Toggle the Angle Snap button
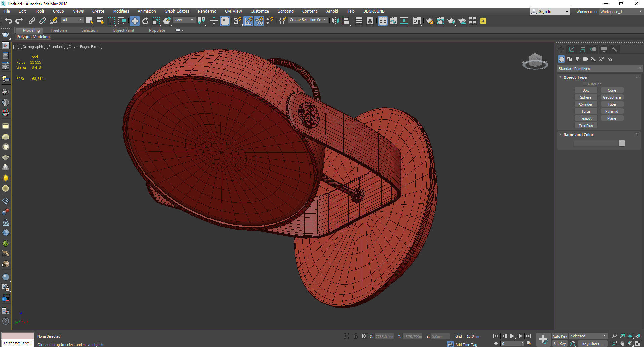Screen dimensions: 644x347 point(248,21)
